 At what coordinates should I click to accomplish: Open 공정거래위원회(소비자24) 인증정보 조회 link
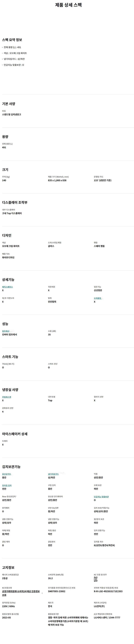[x=21, y=593]
